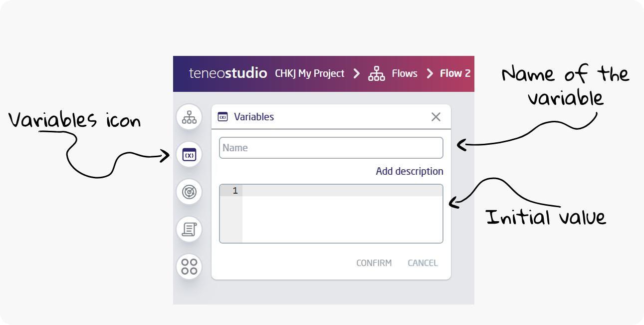Viewport: 644px width, 325px height.
Task: Click the Flows hierarchy icon in breadcrumb
Action: click(x=377, y=74)
